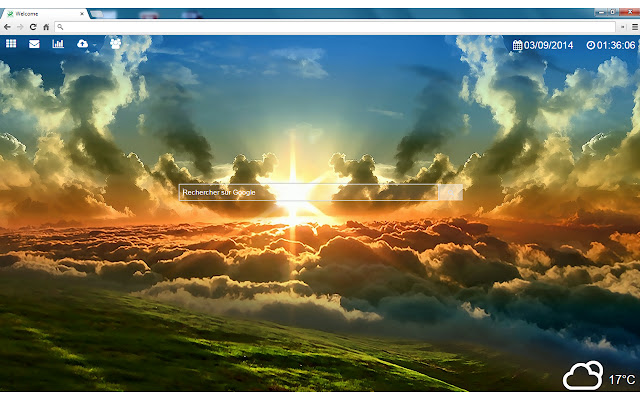Screen dimensions: 640x400
Task: Click into the browser address bar
Action: pyautogui.click(x=335, y=27)
